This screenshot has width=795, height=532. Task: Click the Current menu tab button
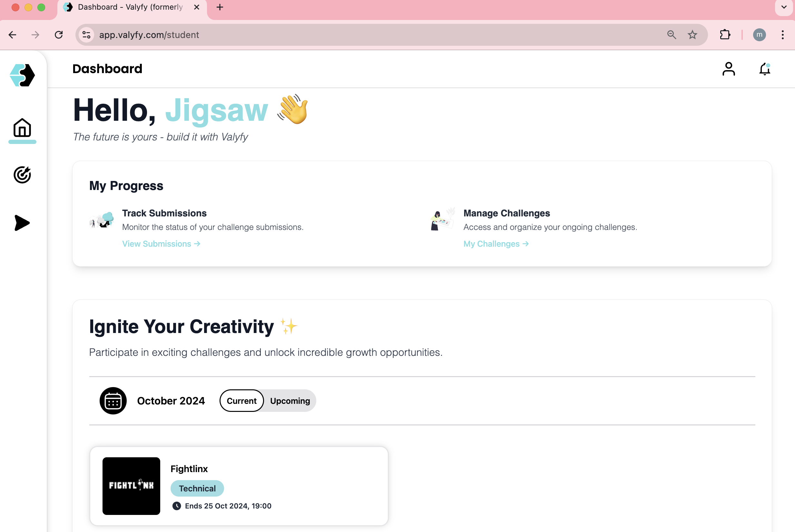click(x=241, y=400)
